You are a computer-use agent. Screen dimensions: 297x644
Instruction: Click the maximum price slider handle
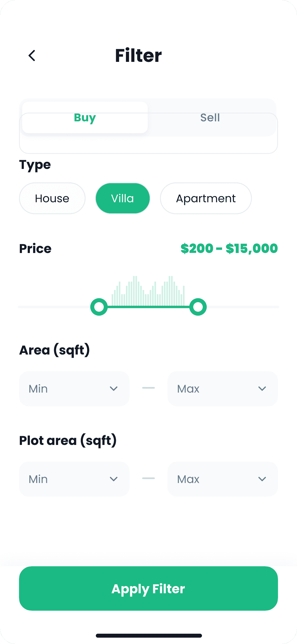pyautogui.click(x=198, y=307)
